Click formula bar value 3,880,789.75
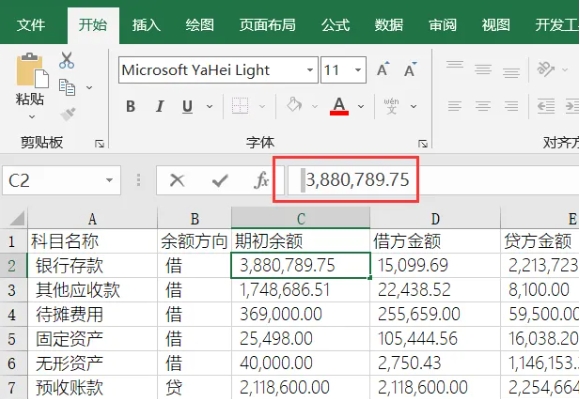This screenshot has width=580, height=399. (358, 180)
